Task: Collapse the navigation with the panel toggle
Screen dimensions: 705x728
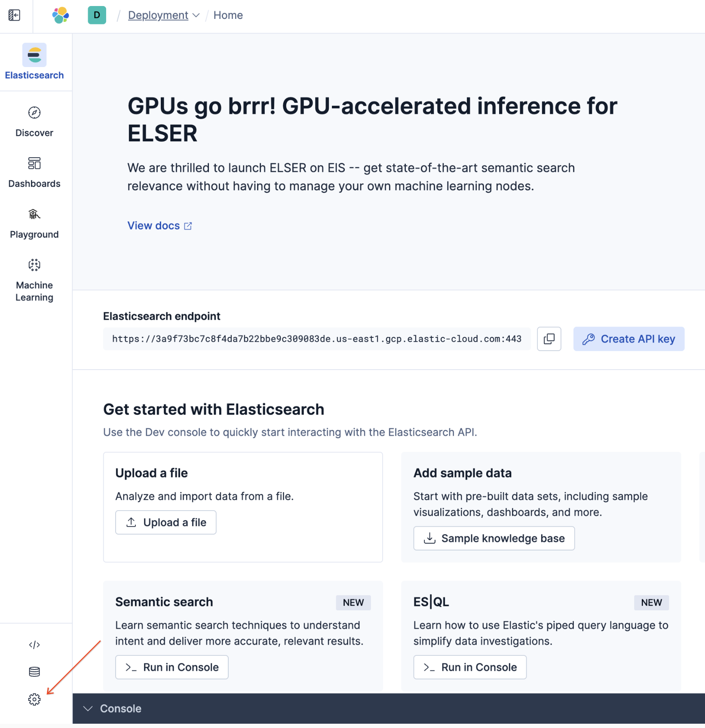Action: click(x=14, y=15)
